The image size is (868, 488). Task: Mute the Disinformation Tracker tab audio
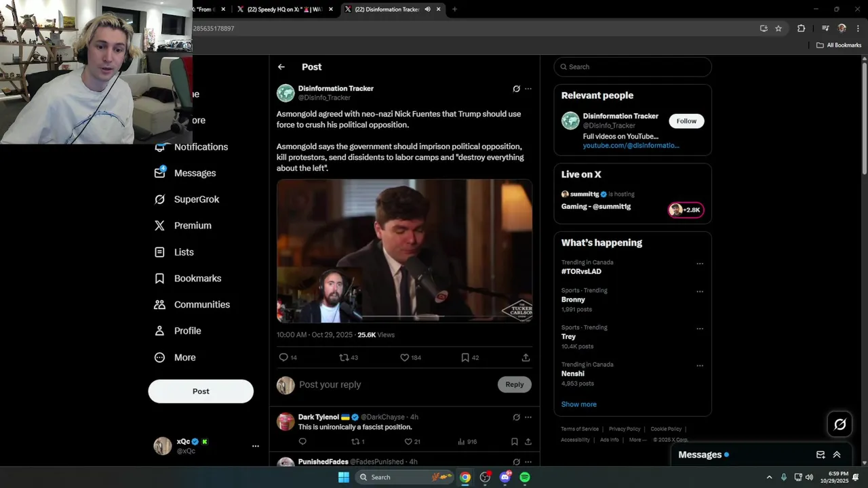click(x=427, y=9)
